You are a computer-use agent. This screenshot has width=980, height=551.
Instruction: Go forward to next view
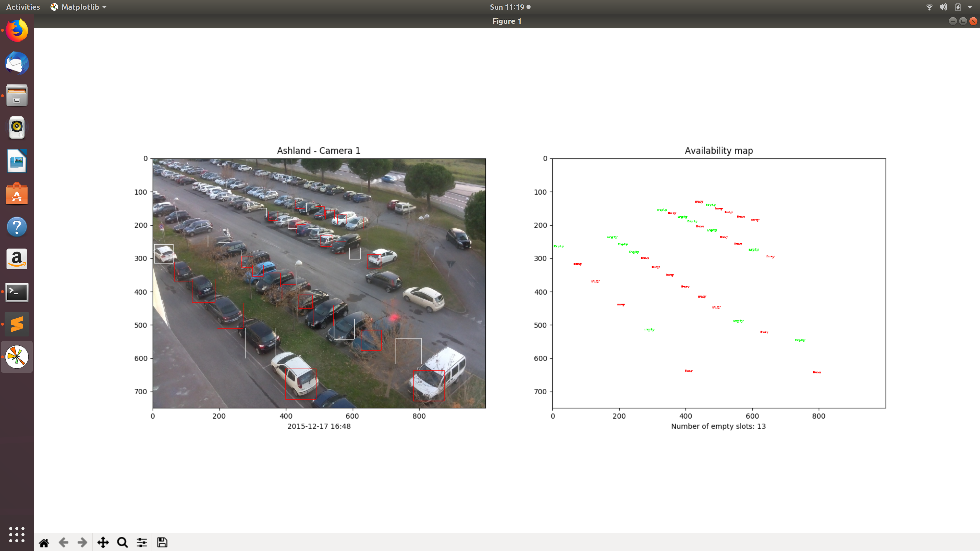[x=82, y=542]
